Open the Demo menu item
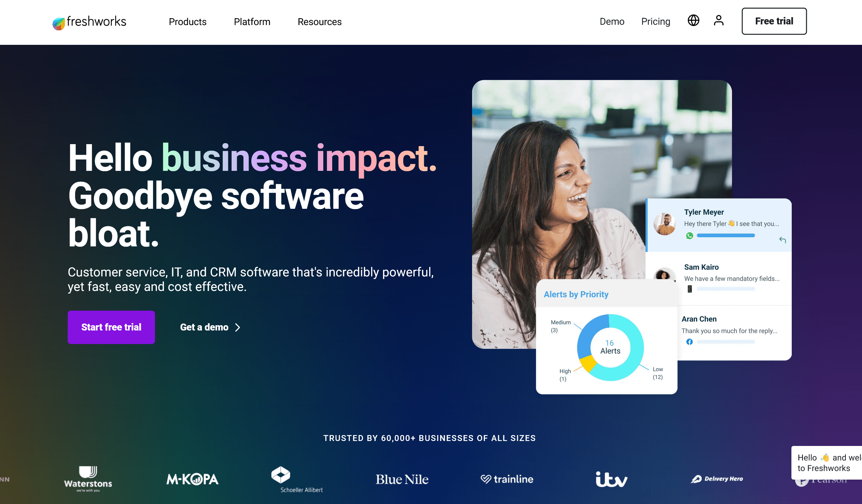This screenshot has width=862, height=504. [x=612, y=21]
